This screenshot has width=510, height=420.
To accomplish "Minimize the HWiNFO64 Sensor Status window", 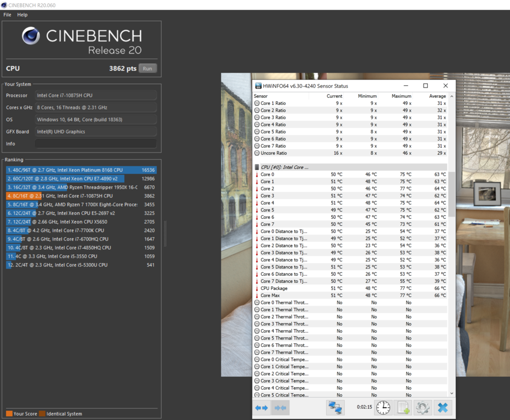I will click(x=405, y=86).
